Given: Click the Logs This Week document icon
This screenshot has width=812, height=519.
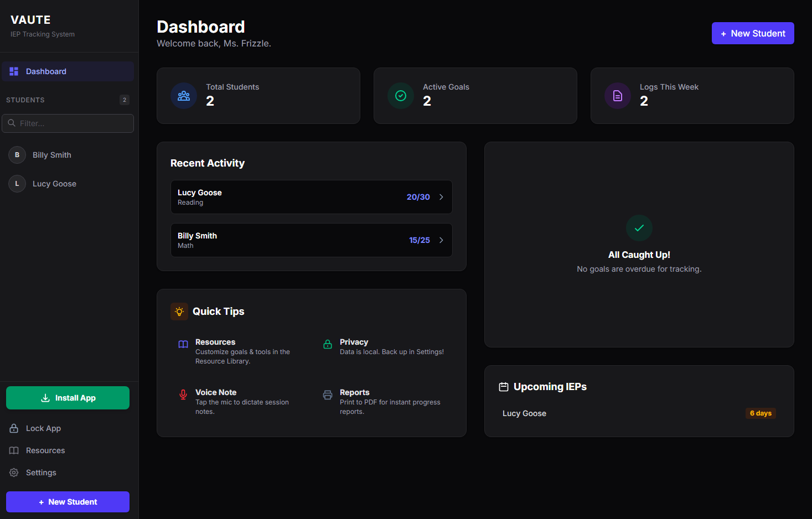Looking at the screenshot, I should click(x=617, y=95).
